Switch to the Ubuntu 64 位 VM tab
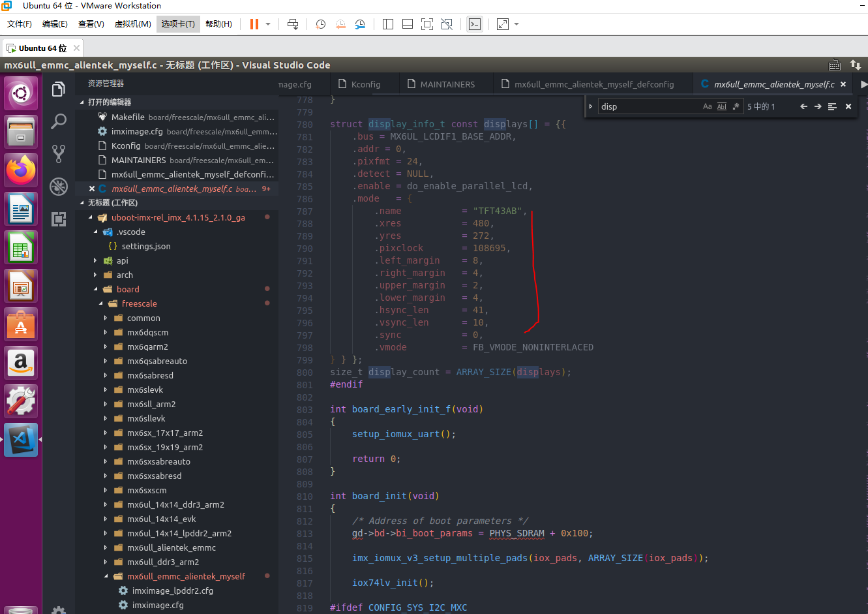Screen dimensions: 868x614 click(43, 48)
